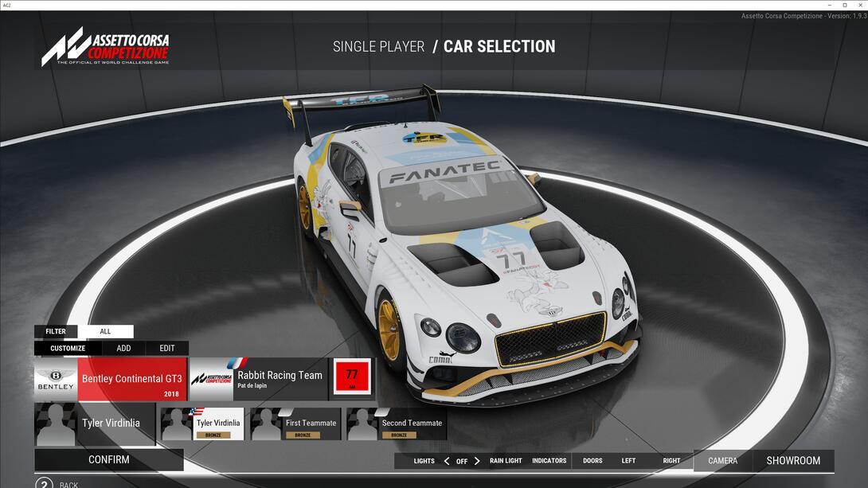This screenshot has height=488, width=868.
Task: Confirm the car selection
Action: tap(109, 460)
